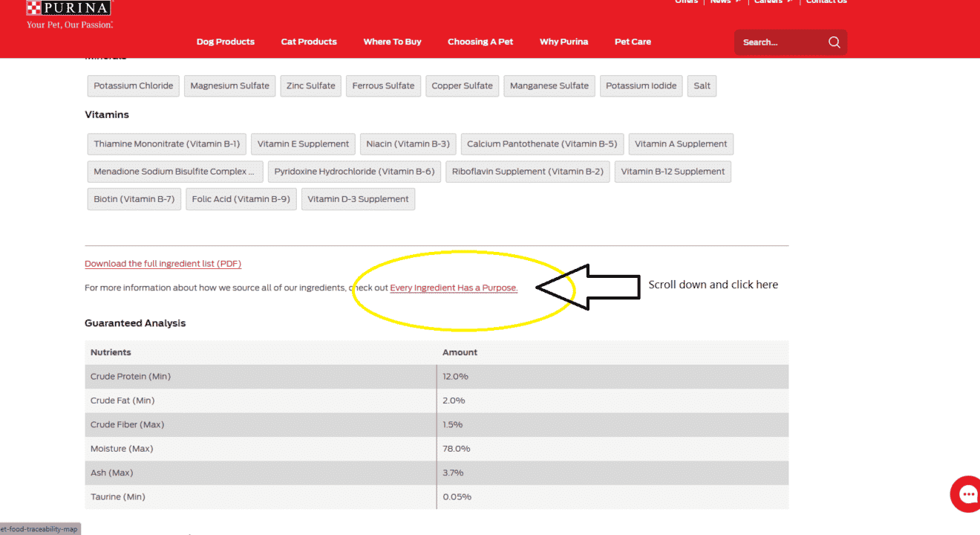Select Ferrous Sulfate ingredient tag

384,85
